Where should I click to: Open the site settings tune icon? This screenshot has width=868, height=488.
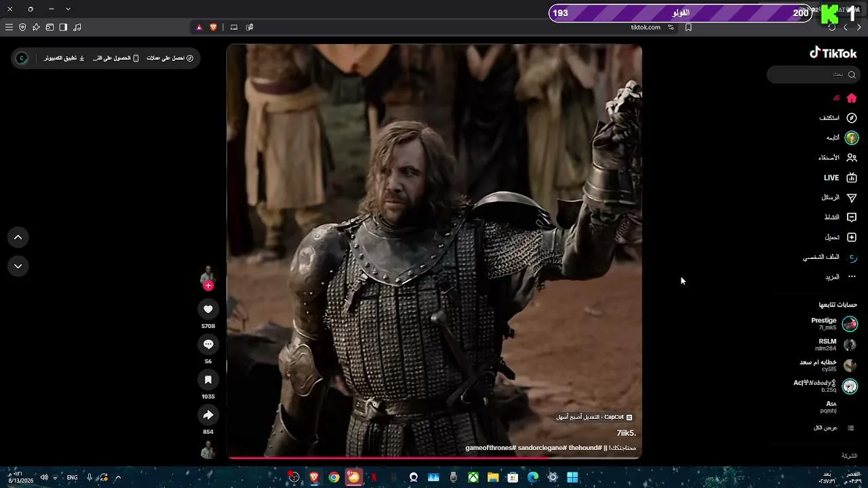[x=671, y=27]
